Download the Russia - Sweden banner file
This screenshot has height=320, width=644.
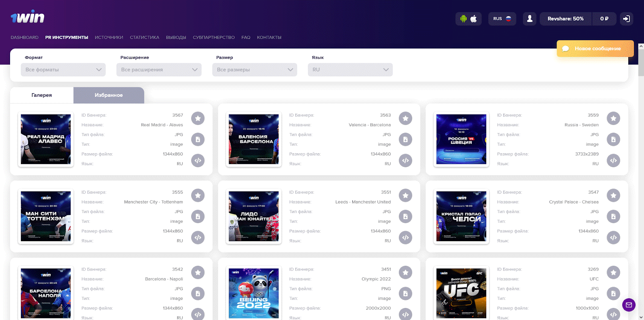point(613,139)
